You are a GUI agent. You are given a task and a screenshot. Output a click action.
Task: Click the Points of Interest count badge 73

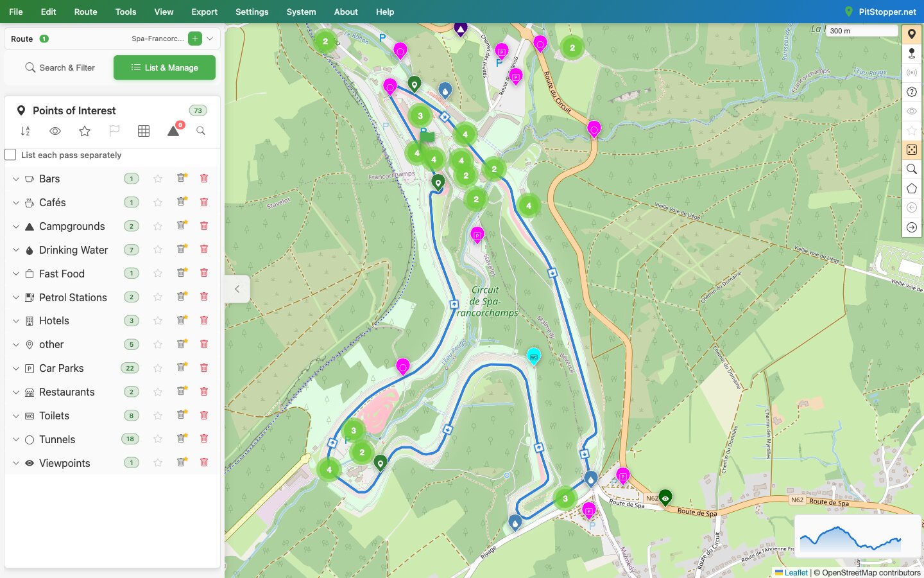point(198,110)
